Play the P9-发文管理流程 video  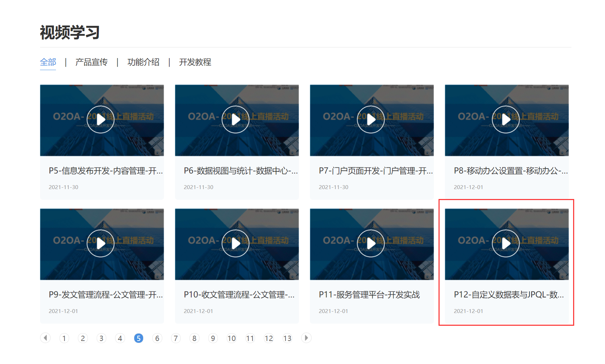[x=101, y=244]
